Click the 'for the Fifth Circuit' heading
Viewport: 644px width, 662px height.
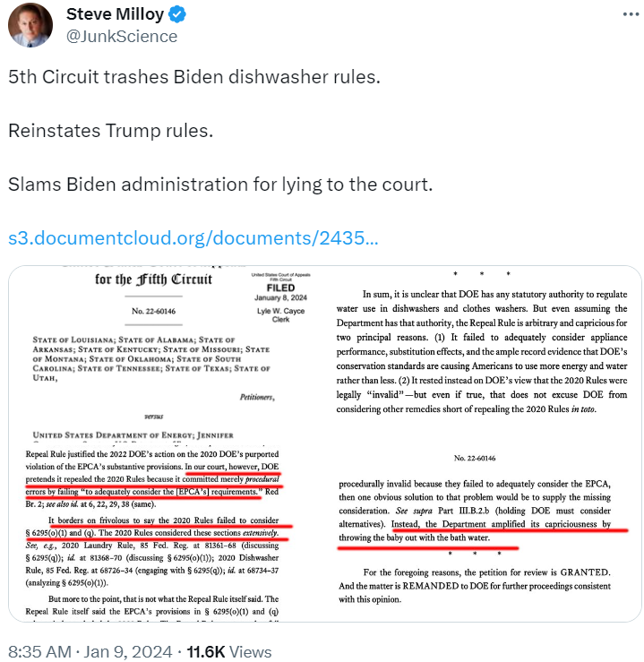[x=154, y=279]
